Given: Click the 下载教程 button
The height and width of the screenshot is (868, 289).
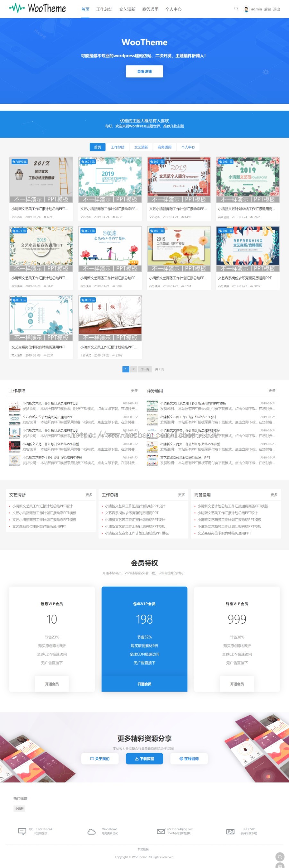Looking at the screenshot, I should pyautogui.click(x=144, y=759).
